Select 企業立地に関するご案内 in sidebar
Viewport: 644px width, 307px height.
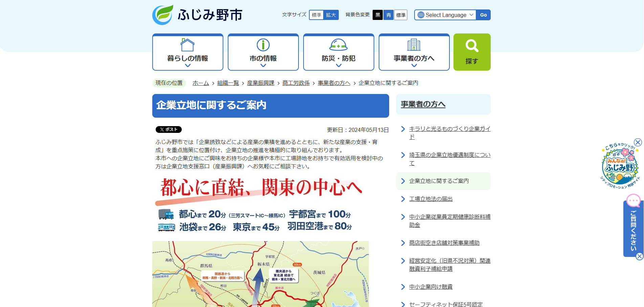(439, 181)
